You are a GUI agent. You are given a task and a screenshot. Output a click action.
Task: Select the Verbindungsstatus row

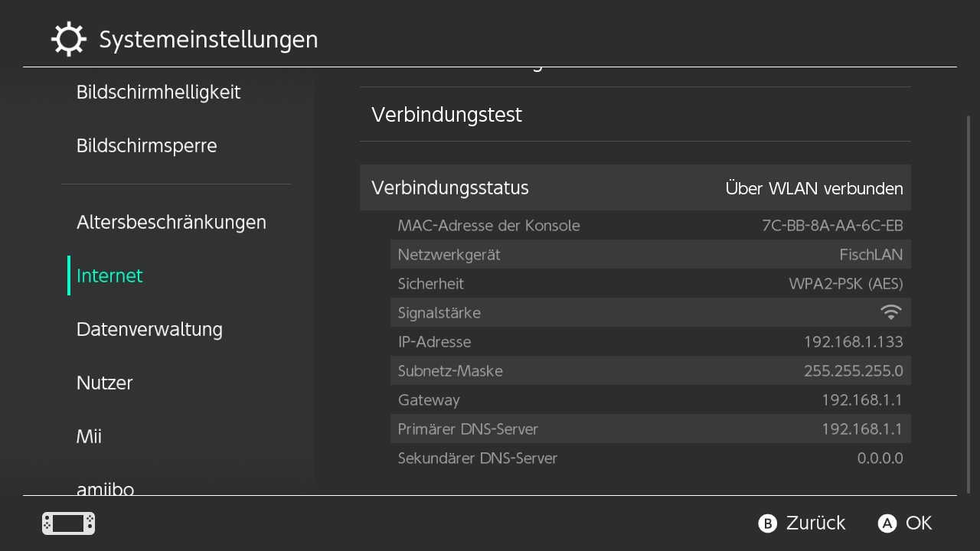(x=635, y=188)
